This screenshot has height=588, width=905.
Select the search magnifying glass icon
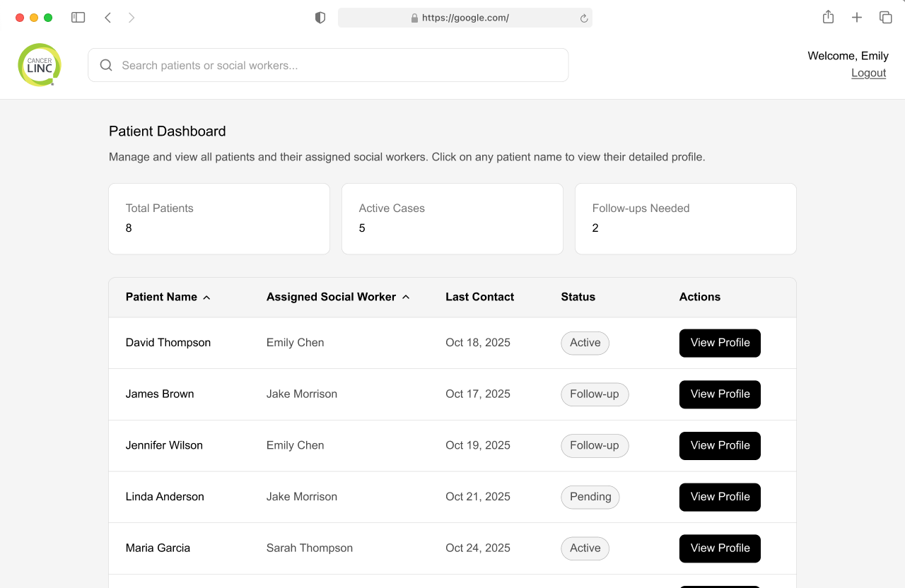[x=105, y=65]
